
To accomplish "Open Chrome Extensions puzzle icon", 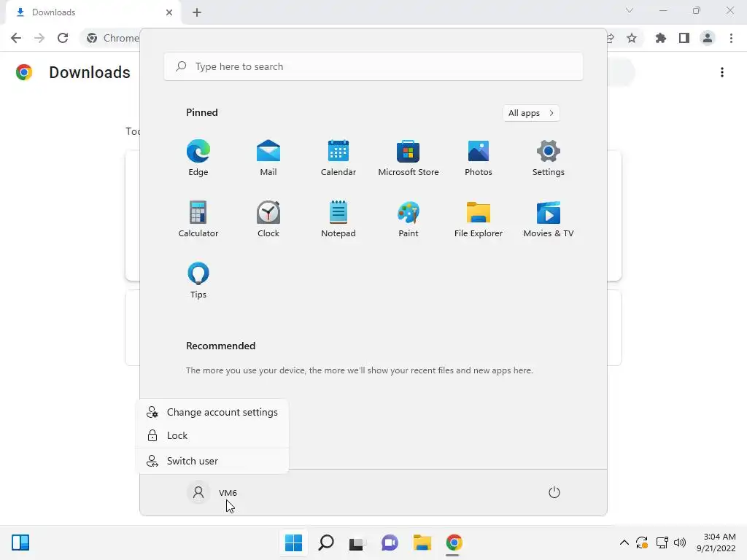I will coord(661,38).
